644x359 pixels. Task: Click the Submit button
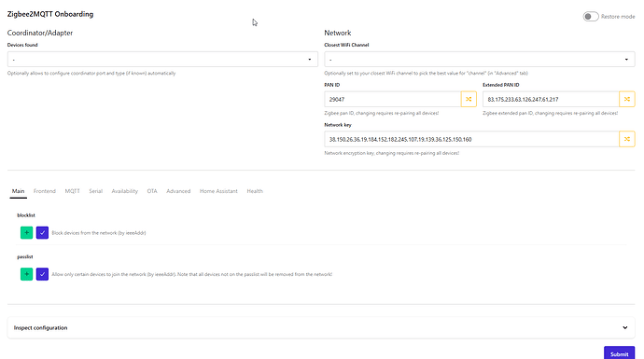click(619, 353)
